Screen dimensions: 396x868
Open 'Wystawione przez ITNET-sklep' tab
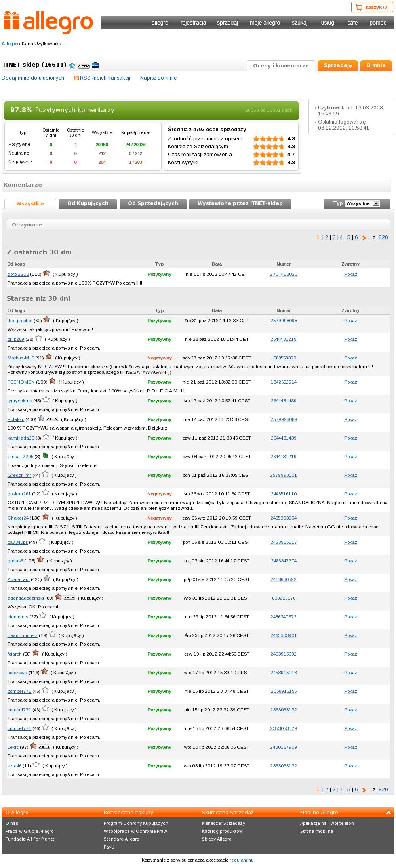(240, 203)
